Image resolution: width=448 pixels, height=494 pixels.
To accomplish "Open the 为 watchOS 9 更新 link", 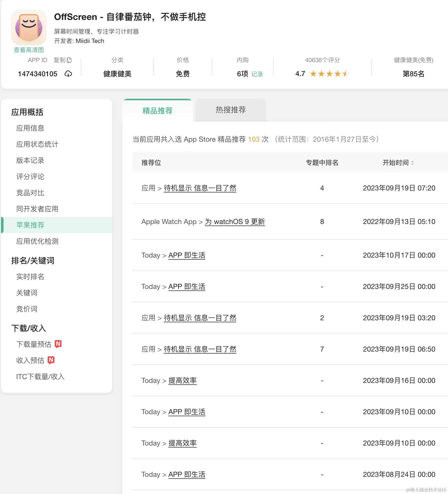I will click(235, 222).
